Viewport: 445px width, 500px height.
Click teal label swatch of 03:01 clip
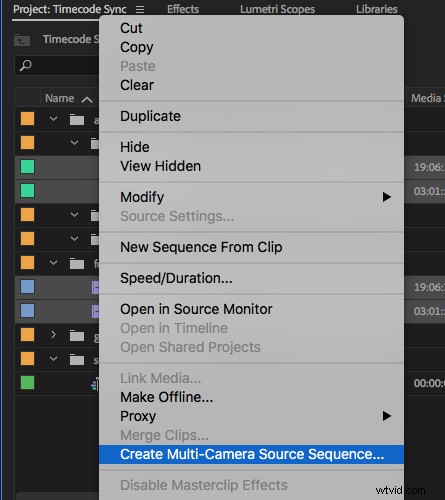pyautogui.click(x=27, y=191)
